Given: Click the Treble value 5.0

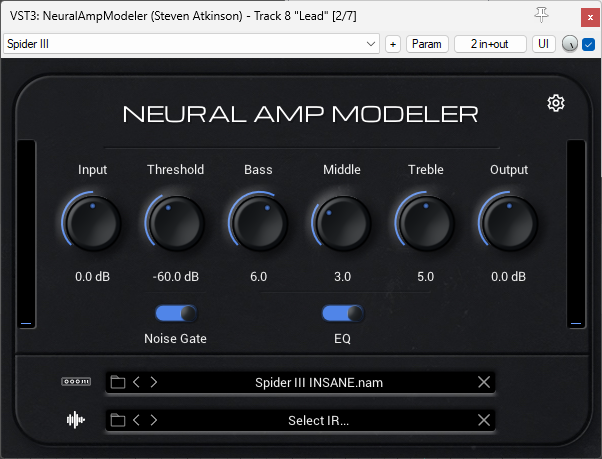Looking at the screenshot, I should click(425, 277).
